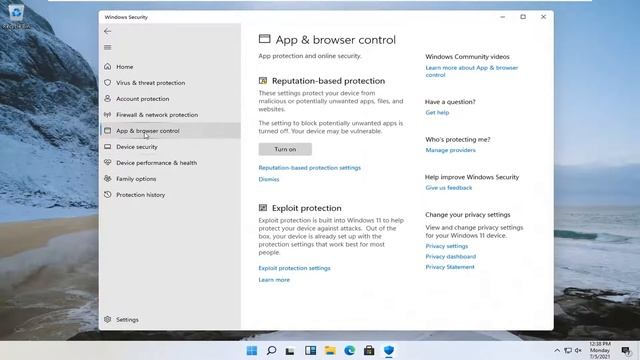Open Widgets from the taskbar

point(310,351)
